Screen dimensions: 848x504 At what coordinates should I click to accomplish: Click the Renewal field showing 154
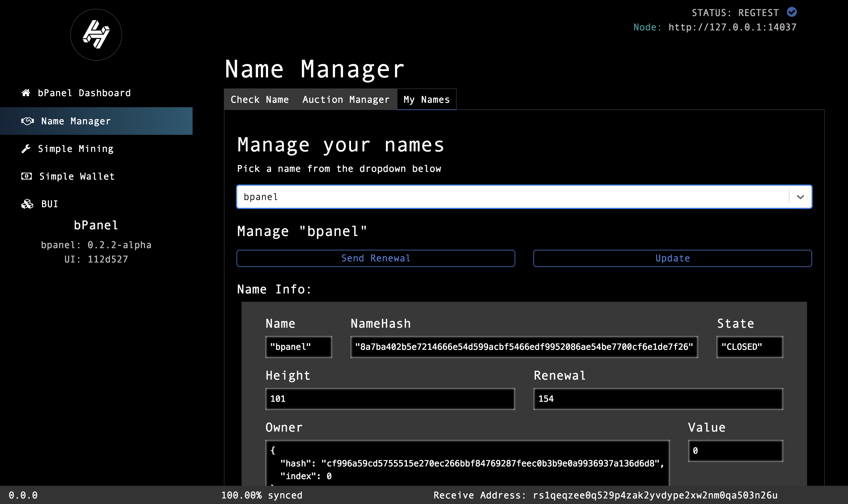[658, 399]
